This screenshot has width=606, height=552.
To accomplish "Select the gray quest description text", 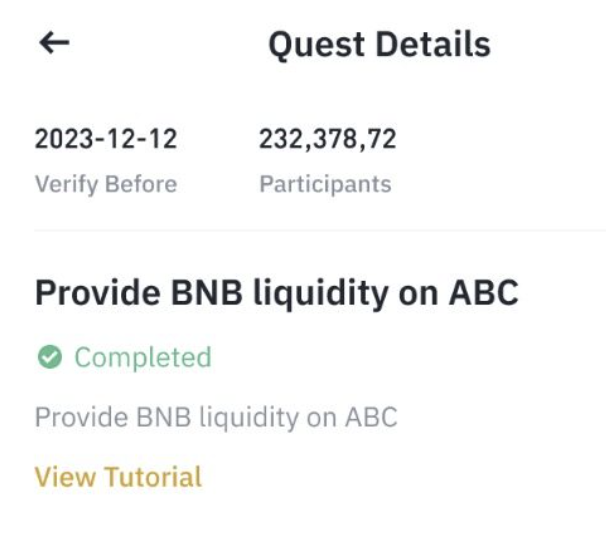I will coord(216,418).
